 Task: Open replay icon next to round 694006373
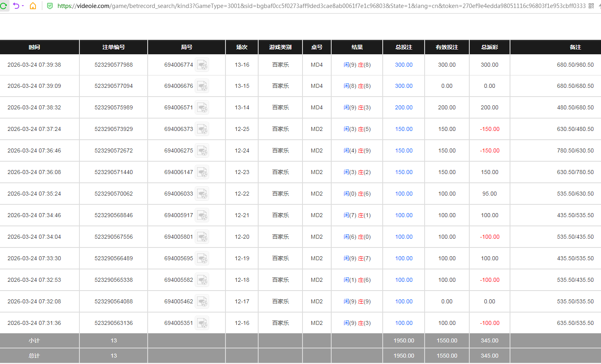pos(202,129)
